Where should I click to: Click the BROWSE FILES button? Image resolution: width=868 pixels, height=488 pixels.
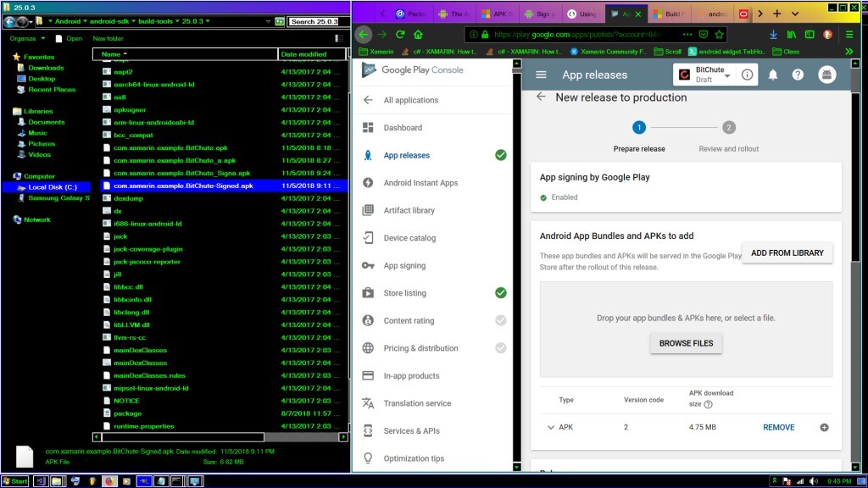(686, 343)
